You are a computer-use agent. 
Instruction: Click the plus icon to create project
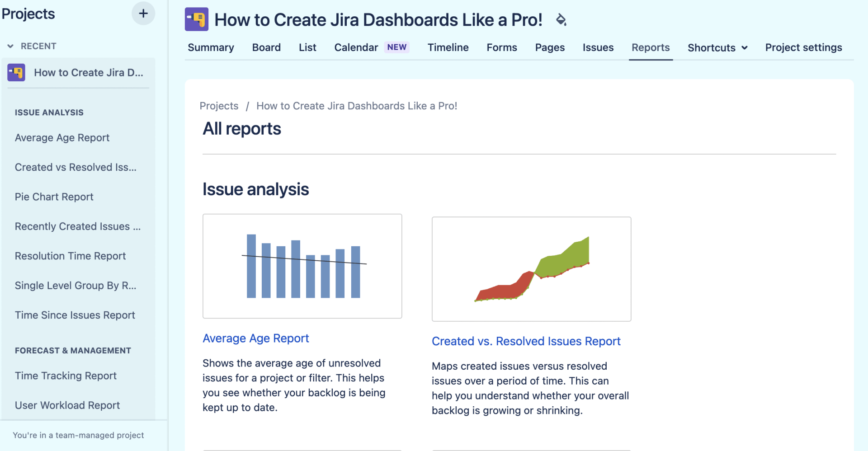[143, 14]
